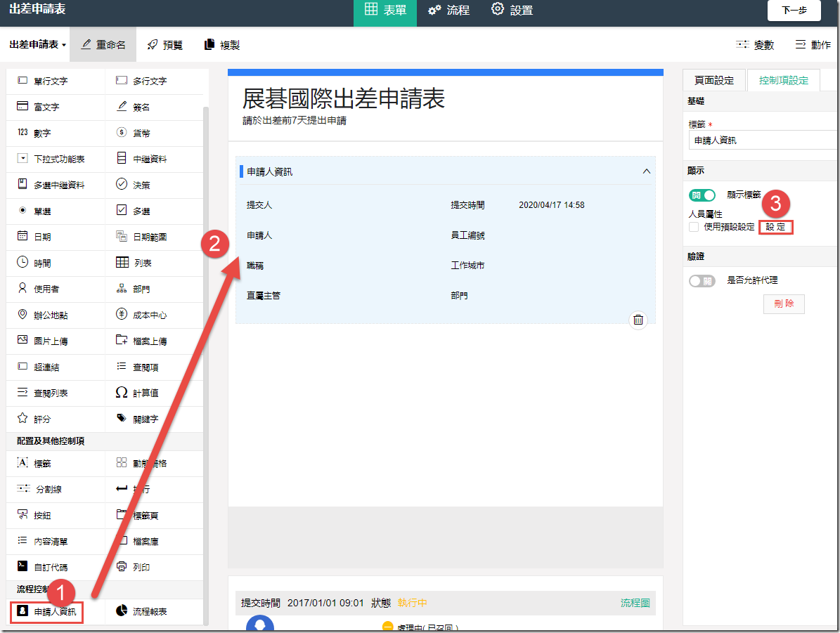The width and height of the screenshot is (840, 633).
Task: Click the 複製 copy button
Action: (x=222, y=45)
